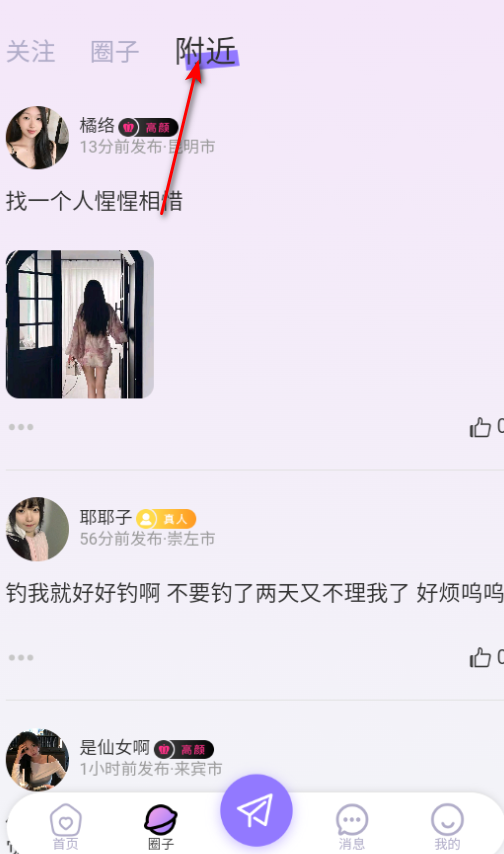Click the username 橘络

pyautogui.click(x=97, y=126)
